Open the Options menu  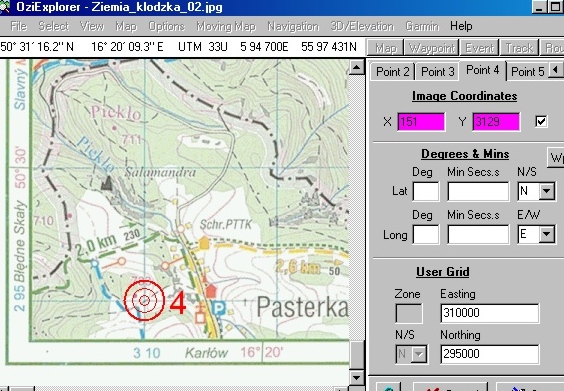[x=167, y=26]
